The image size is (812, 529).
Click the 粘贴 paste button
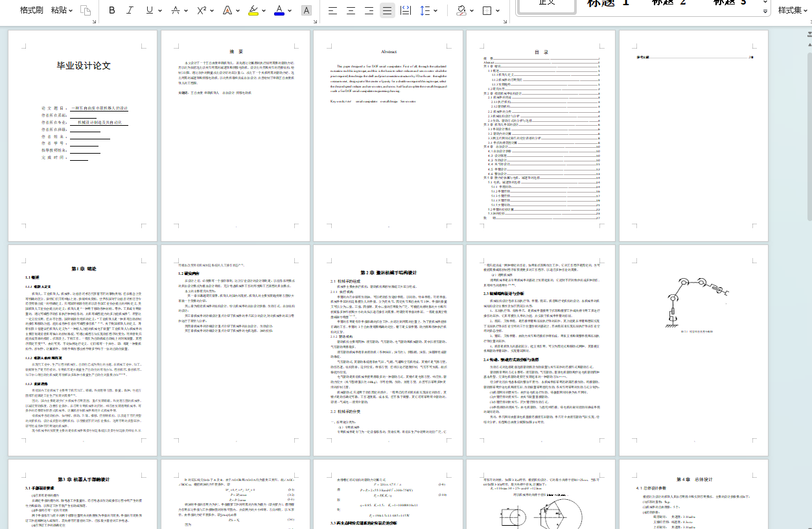[x=62, y=10]
